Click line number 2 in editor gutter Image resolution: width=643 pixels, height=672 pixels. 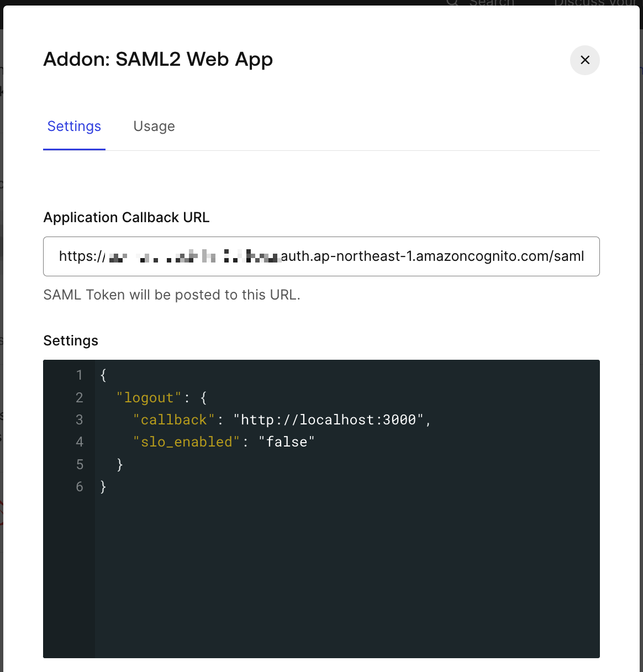click(x=80, y=398)
